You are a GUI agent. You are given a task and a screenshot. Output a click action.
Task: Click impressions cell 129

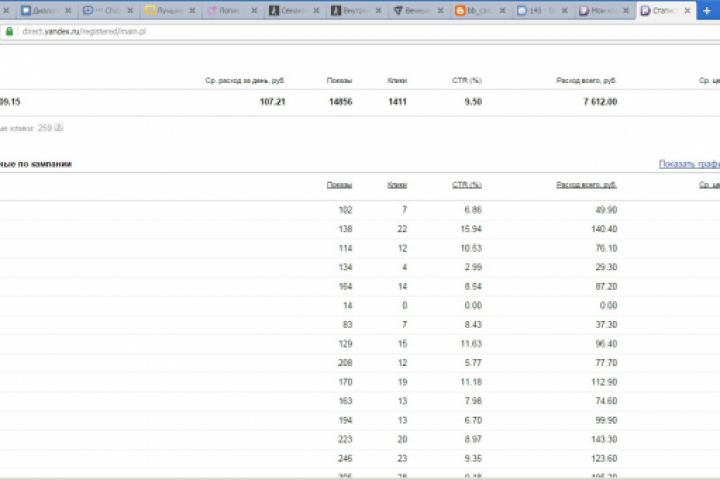345,344
